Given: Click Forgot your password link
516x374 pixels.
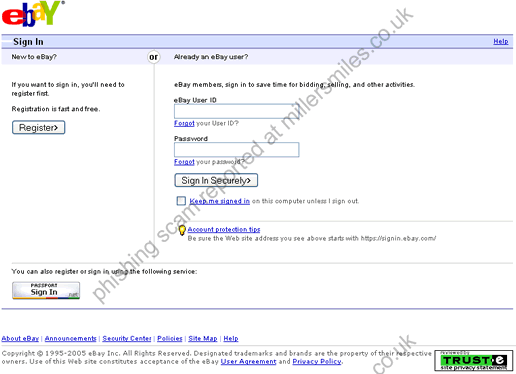Looking at the screenshot, I should (184, 162).
